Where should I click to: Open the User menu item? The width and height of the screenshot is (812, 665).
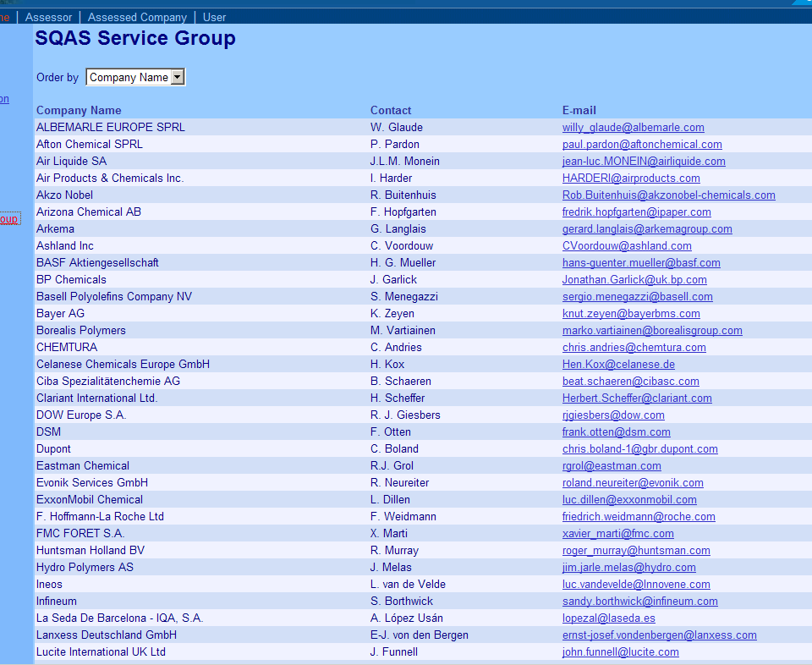214,17
